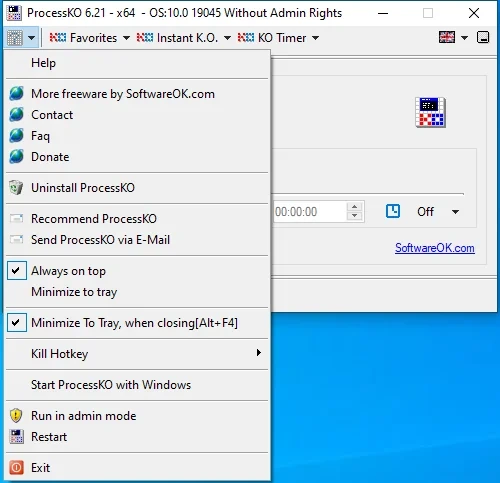Click the ProcessKO main menu grid icon
Screen dimensions: 500x483
(15, 38)
